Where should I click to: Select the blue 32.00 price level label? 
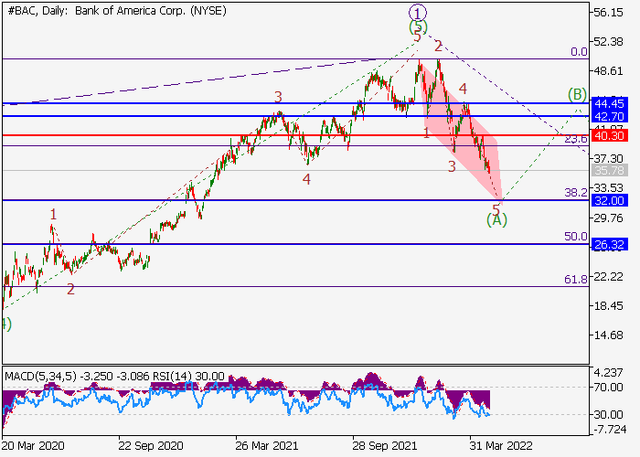pos(609,200)
